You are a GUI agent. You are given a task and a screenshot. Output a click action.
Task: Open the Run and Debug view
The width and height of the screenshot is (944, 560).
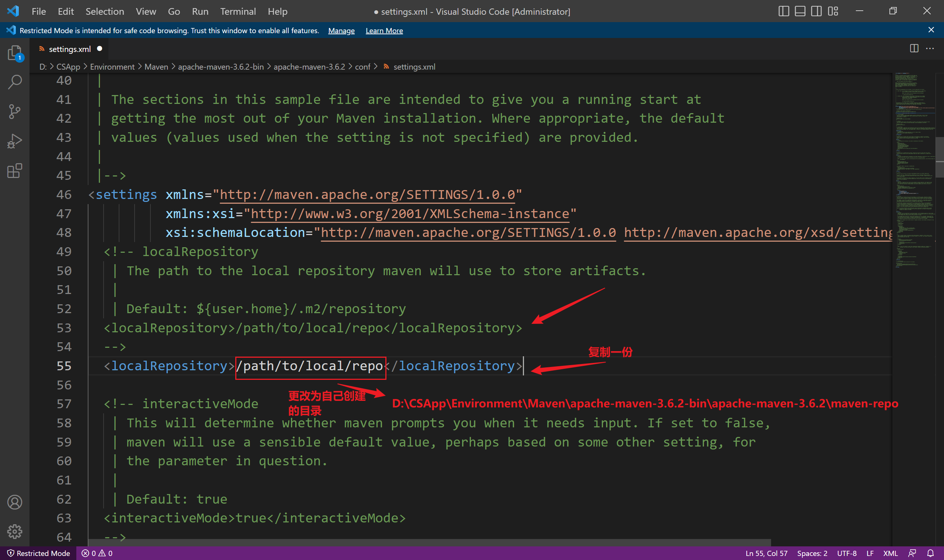point(15,141)
